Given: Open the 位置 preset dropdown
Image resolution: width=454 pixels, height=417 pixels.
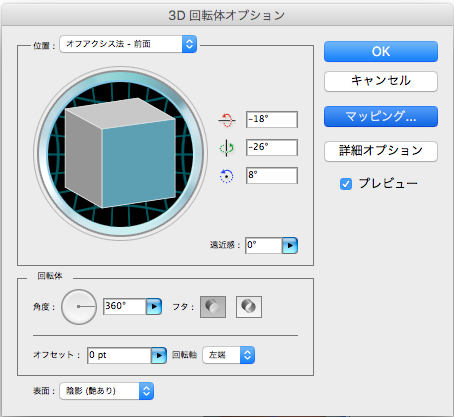Looking at the screenshot, I should (128, 44).
